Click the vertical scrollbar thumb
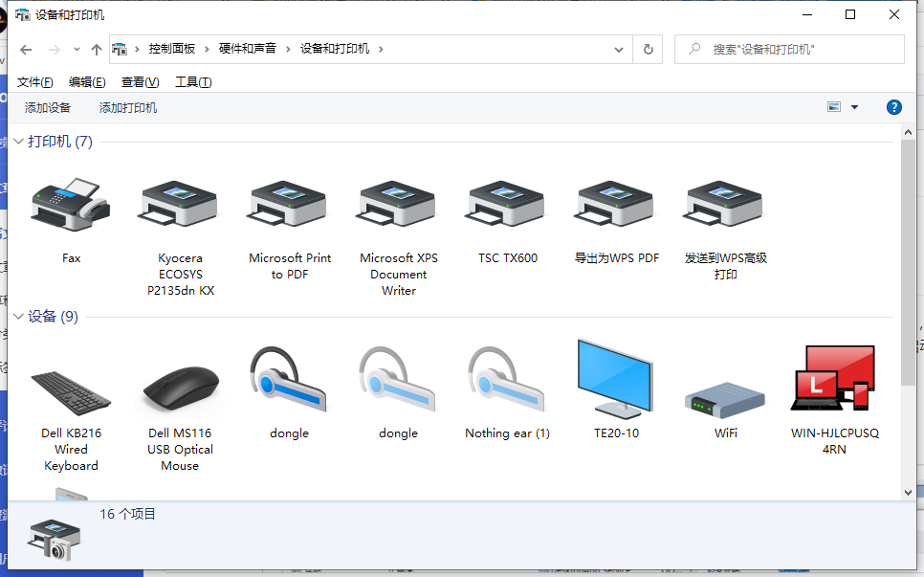 coord(908,262)
